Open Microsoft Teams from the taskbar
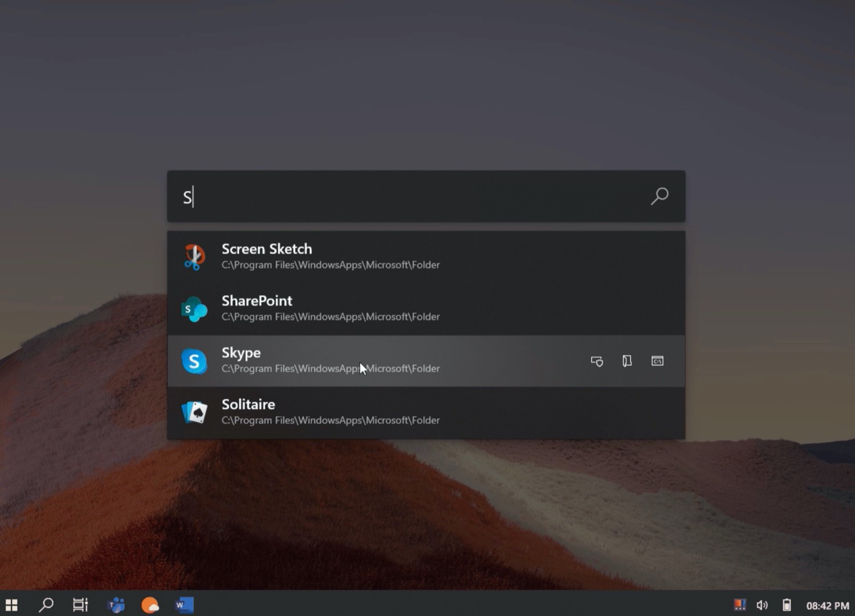Image resolution: width=855 pixels, height=616 pixels. pos(116,605)
